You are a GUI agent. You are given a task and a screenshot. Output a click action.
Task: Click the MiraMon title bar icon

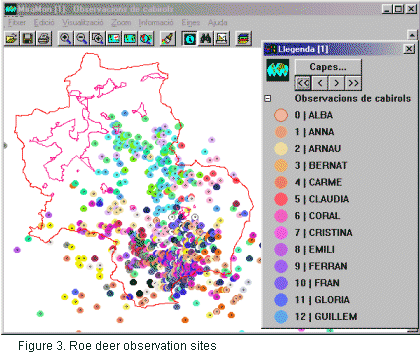click(x=10, y=9)
